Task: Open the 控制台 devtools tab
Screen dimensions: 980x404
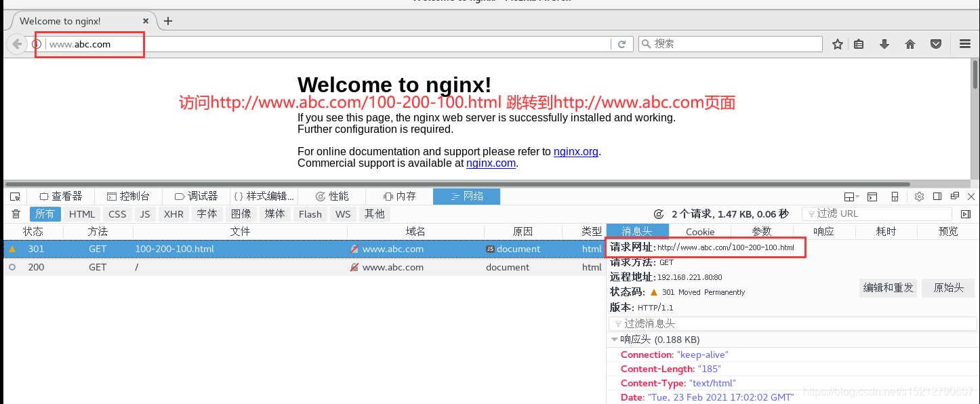Action: [x=128, y=197]
